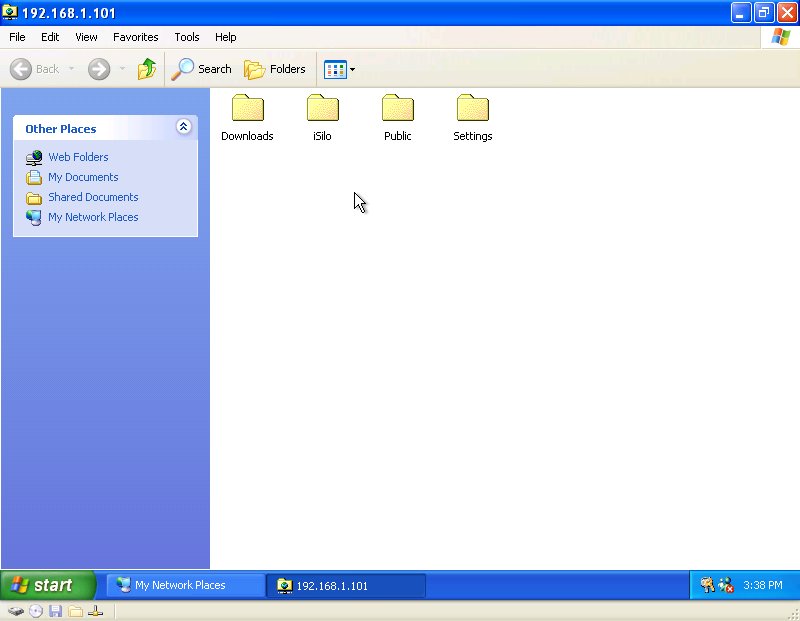Viewport: 800px width, 621px height.
Task: Click the Up one level icon
Action: (147, 69)
